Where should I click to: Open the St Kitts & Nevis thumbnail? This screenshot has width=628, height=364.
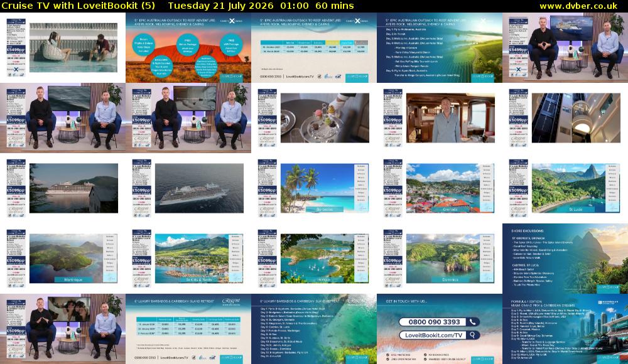[188, 259]
